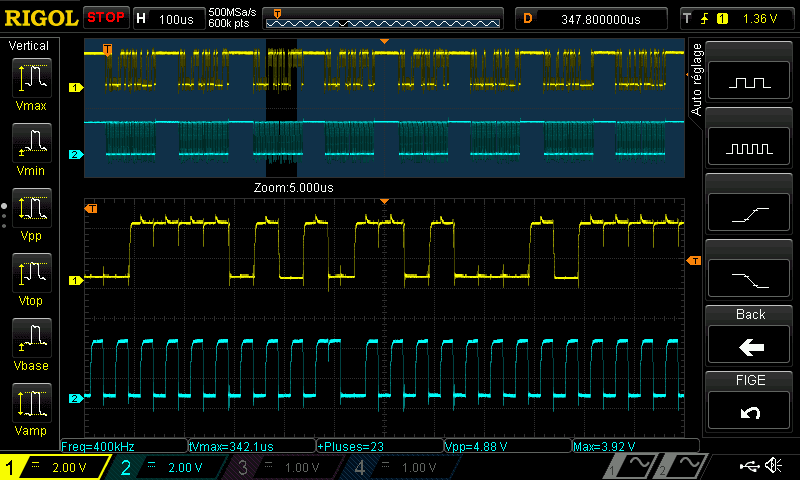Toggle the speaker sound icon

pyautogui.click(x=773, y=465)
